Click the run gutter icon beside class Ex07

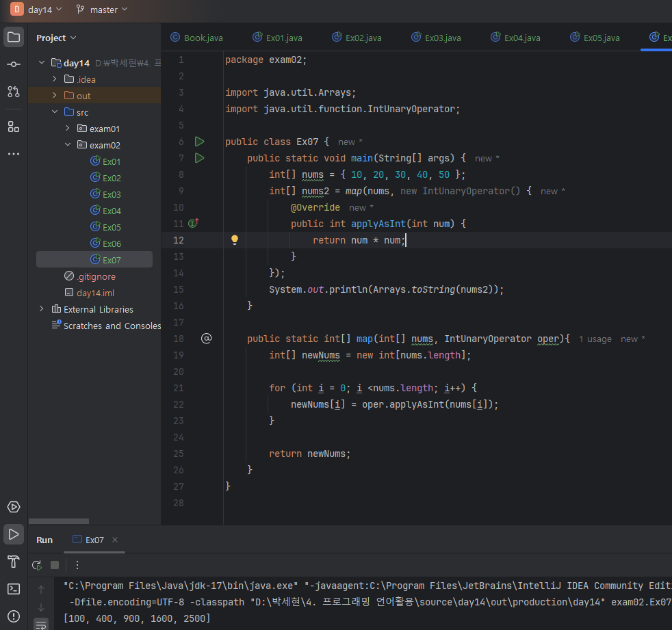(199, 142)
